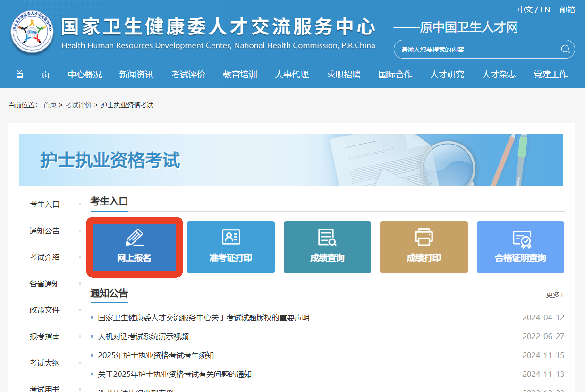
Task: Select 考试介绍 in the left sidebar
Action: point(44,257)
